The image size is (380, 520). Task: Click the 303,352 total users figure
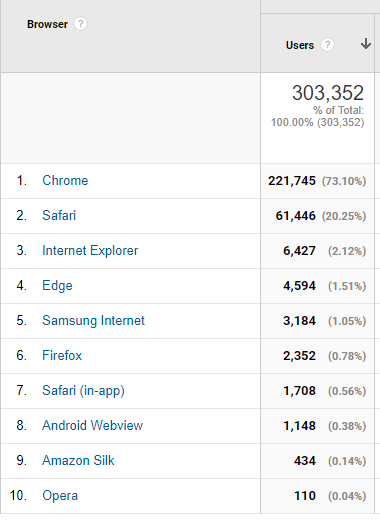pos(328,93)
